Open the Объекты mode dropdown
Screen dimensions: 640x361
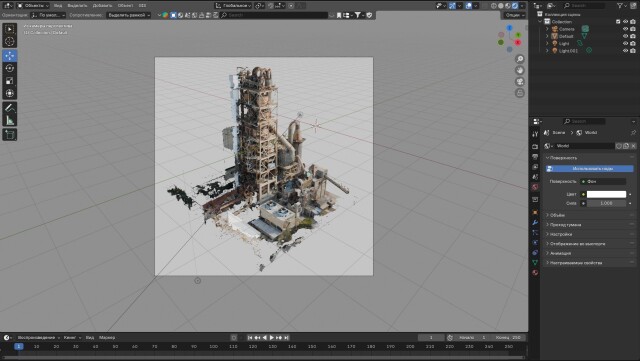[33, 6]
